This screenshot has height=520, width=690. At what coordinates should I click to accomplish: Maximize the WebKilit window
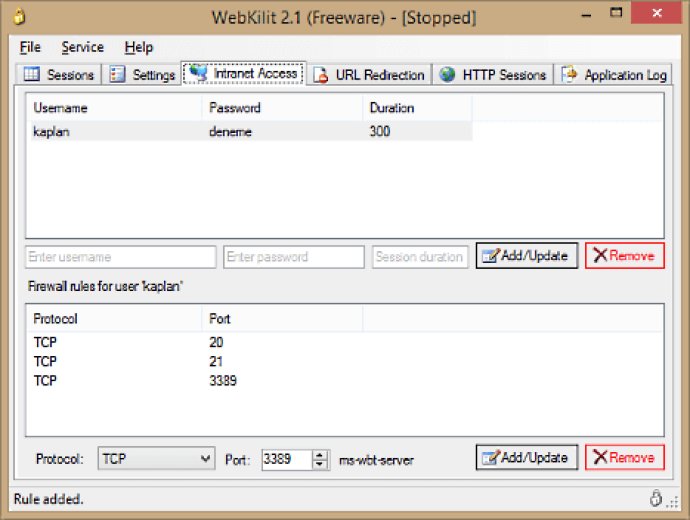[x=616, y=13]
